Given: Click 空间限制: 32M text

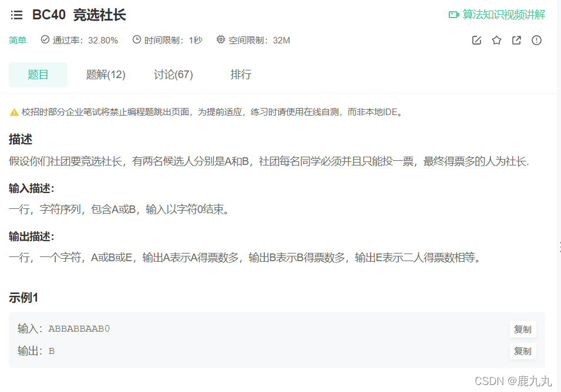Looking at the screenshot, I should pyautogui.click(x=260, y=40).
